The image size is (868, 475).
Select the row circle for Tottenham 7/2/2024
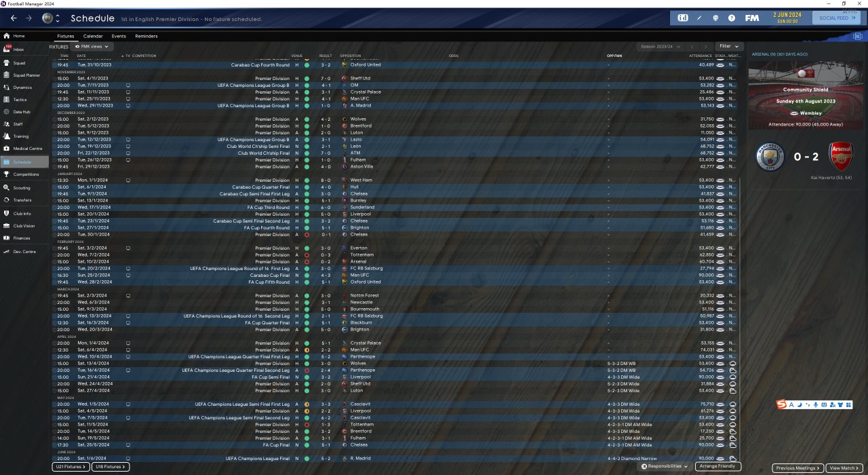coord(55,255)
